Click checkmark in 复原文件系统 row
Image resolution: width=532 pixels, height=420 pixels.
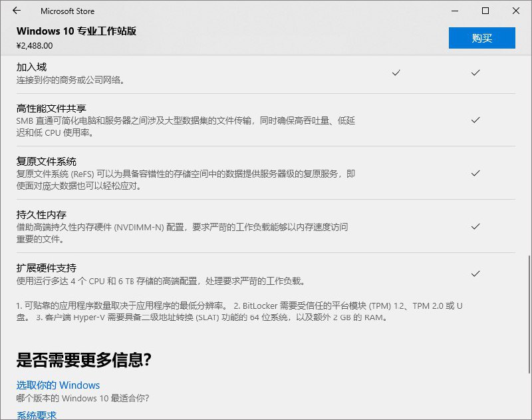[x=475, y=173]
